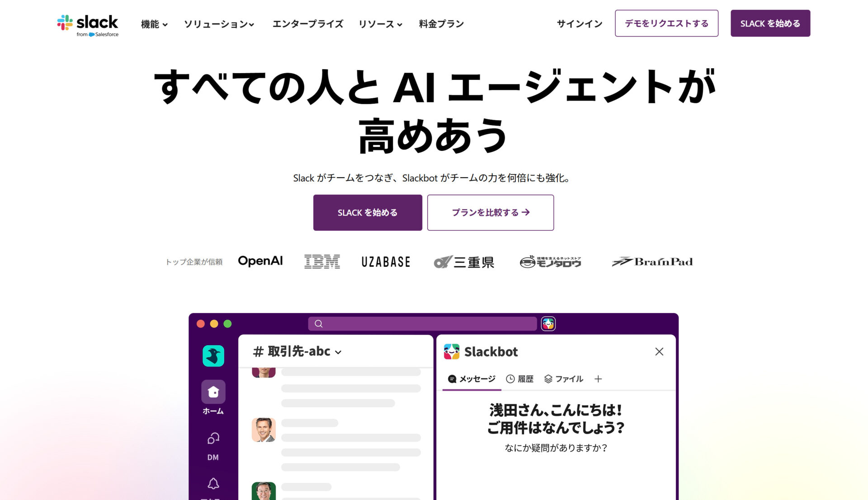Viewport: 868px width, 500px height.
Task: Open the 料金プラン page
Action: point(441,24)
